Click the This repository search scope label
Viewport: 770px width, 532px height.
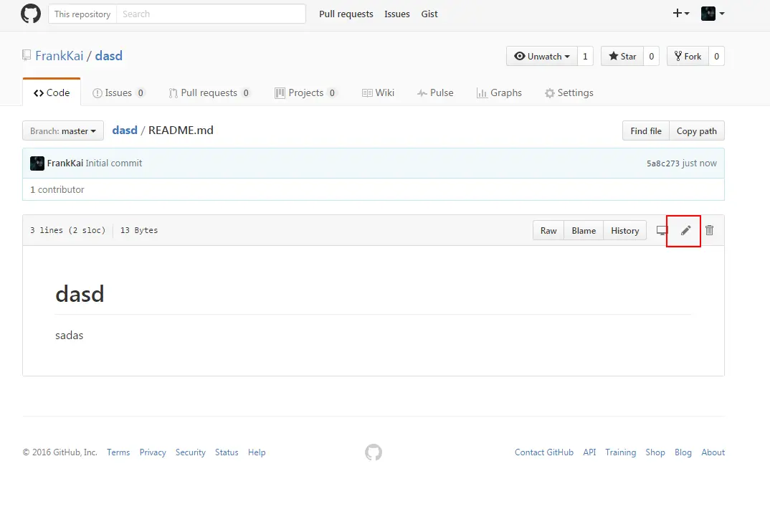pyautogui.click(x=82, y=14)
